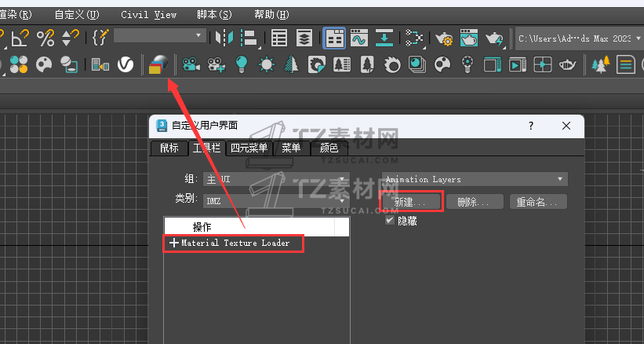Switch to the 颜色 tab
This screenshot has height=344, width=644.
329,148
